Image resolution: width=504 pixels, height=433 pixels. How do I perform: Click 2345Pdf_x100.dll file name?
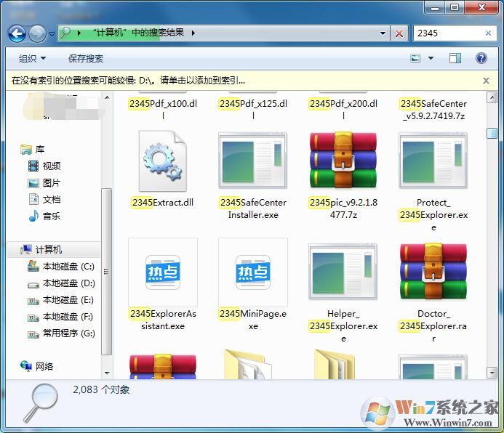pos(163,109)
